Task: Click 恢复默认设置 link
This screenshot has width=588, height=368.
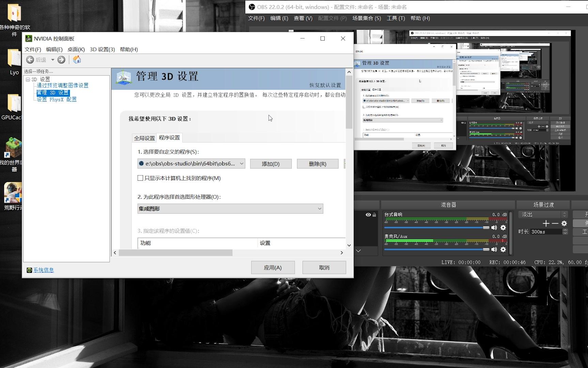Action: [325, 85]
